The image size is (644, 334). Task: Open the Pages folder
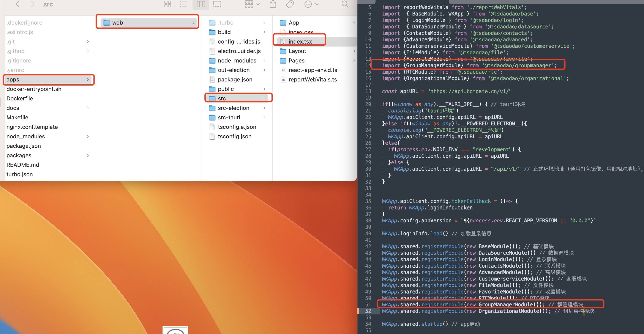click(x=296, y=61)
